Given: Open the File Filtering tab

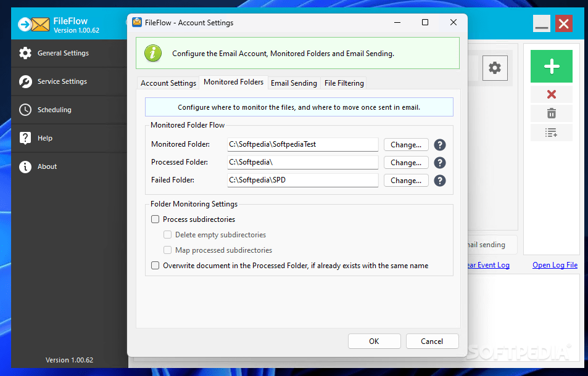Looking at the screenshot, I should 344,83.
